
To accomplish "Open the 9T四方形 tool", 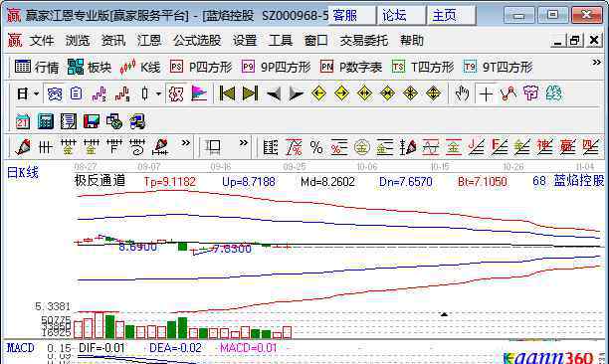I will pos(498,68).
